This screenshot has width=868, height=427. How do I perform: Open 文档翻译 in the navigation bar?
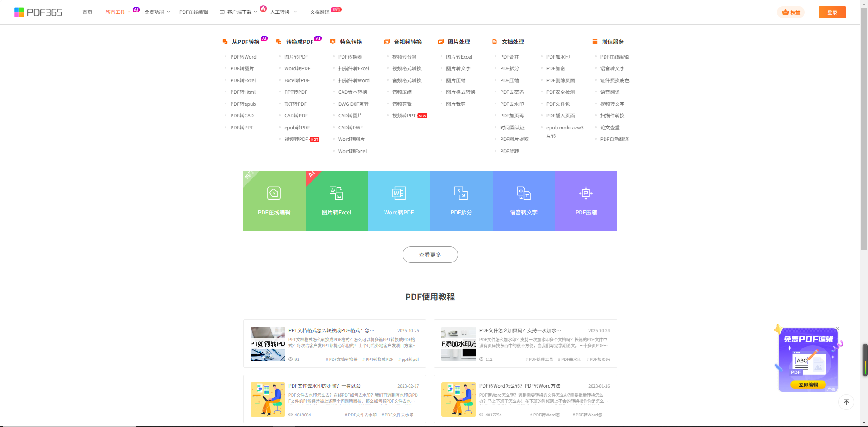point(320,12)
